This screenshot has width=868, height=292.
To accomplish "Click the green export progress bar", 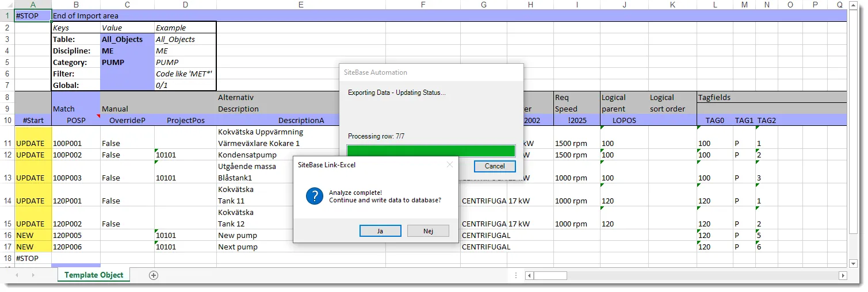I will point(431,151).
